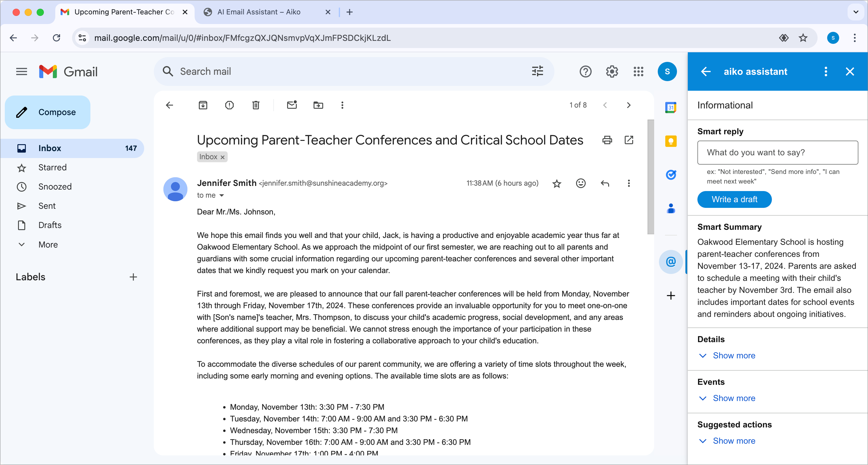Switch to the AI Email Assistant tab
Image resolution: width=868 pixels, height=465 pixels.
[x=259, y=12]
